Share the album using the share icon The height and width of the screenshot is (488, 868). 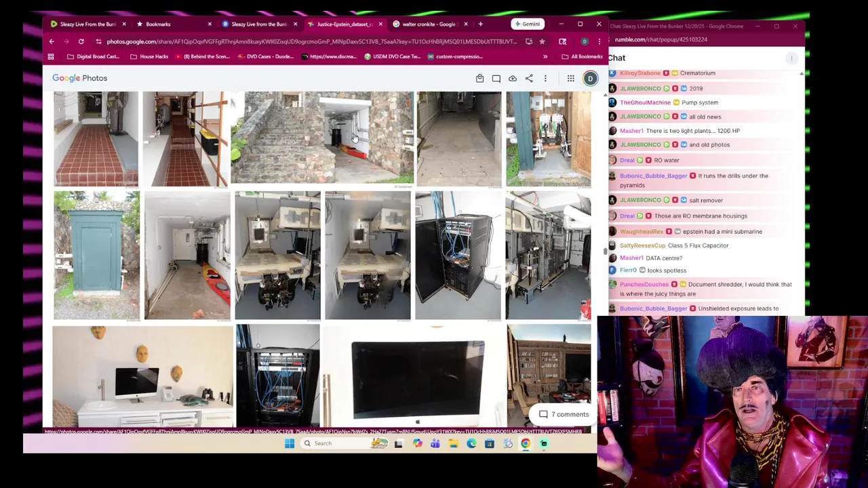point(529,79)
